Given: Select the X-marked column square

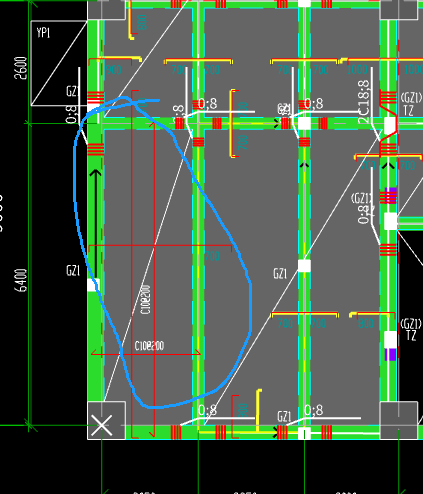Looking at the screenshot, I should [x=107, y=420].
